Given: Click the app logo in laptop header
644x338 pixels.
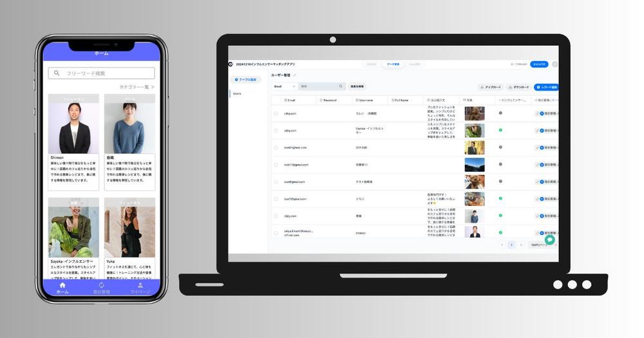Looking at the screenshot, I should (231, 64).
